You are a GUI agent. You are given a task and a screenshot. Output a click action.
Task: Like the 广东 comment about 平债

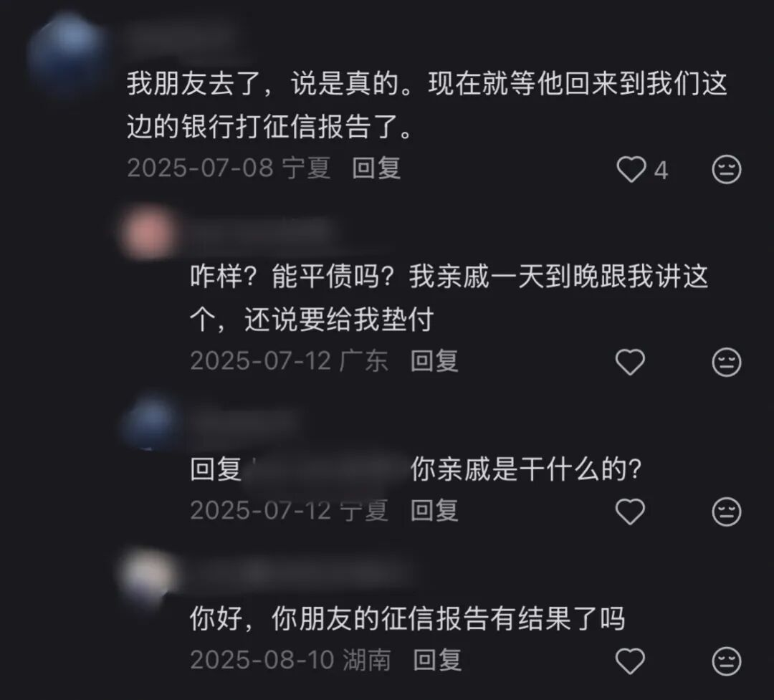(x=631, y=362)
